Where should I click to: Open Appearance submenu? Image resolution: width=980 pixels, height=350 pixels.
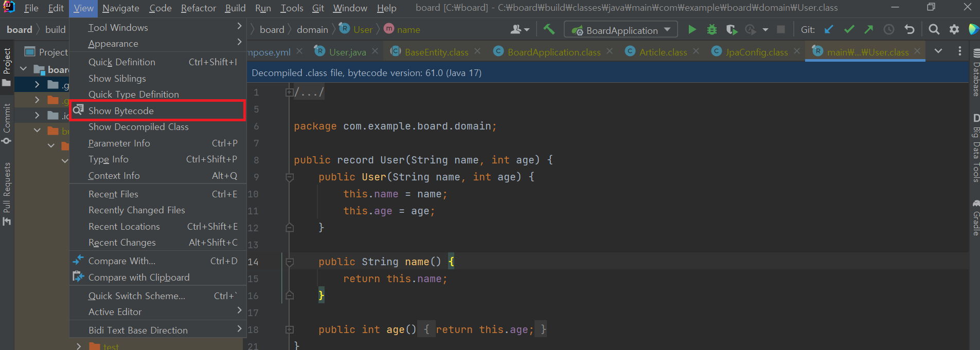157,44
